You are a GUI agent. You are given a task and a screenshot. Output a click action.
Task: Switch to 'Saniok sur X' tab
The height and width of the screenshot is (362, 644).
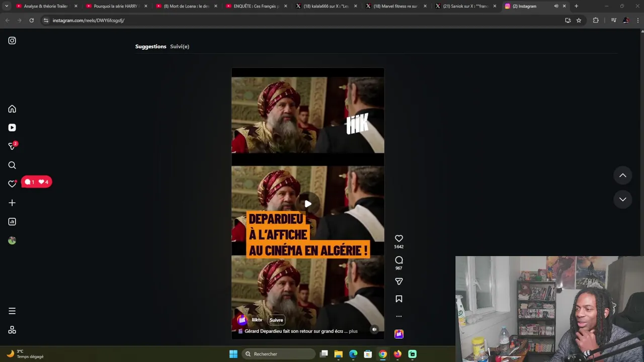click(466, 6)
